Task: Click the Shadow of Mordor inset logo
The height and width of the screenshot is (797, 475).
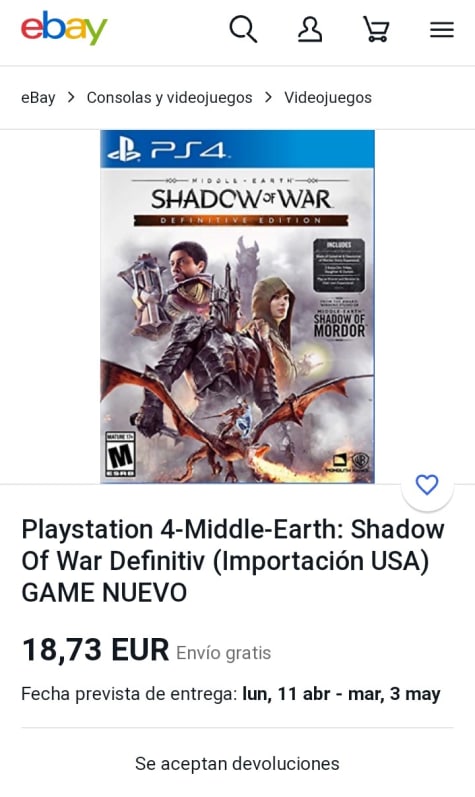Action: 339,322
